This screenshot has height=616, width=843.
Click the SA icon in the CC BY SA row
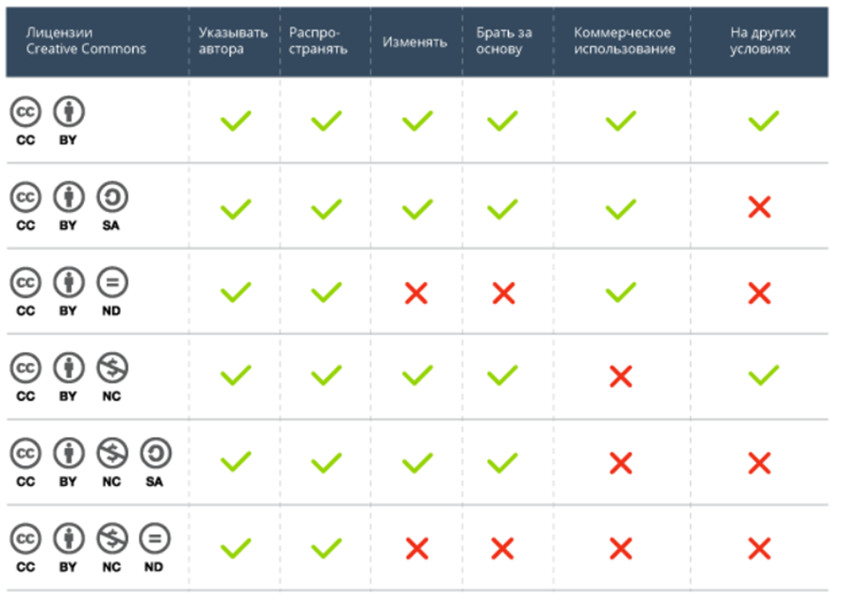tap(111, 197)
